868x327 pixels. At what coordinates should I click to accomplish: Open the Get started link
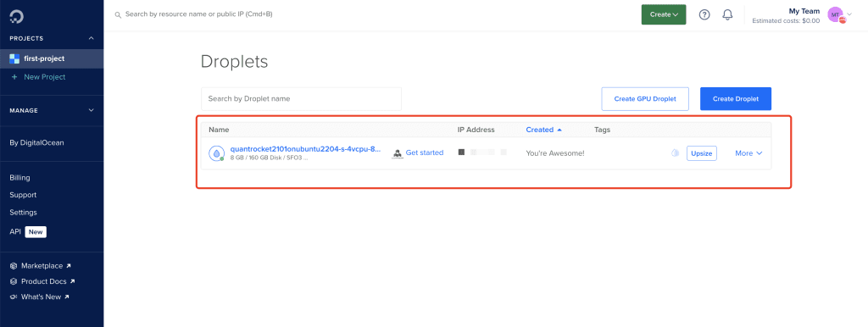(x=425, y=152)
